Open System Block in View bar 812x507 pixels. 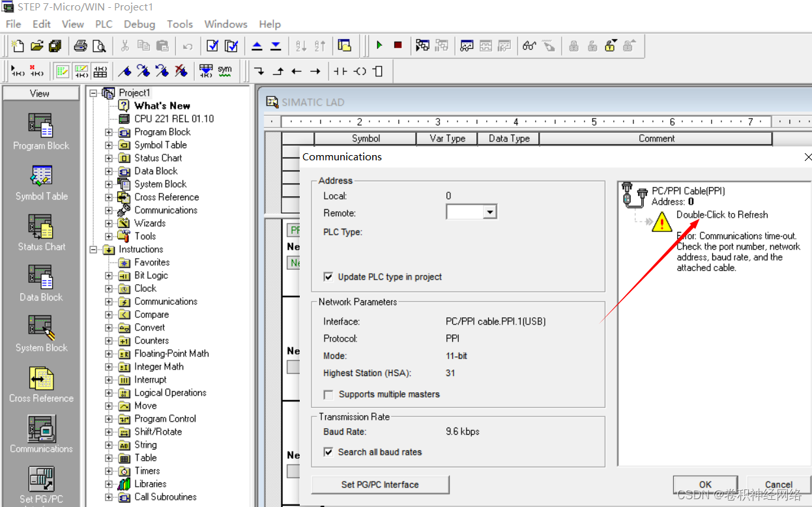(x=41, y=334)
